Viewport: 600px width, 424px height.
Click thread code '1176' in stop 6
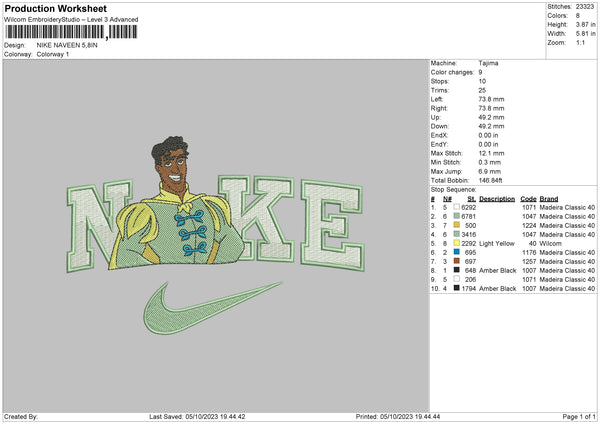click(529, 253)
